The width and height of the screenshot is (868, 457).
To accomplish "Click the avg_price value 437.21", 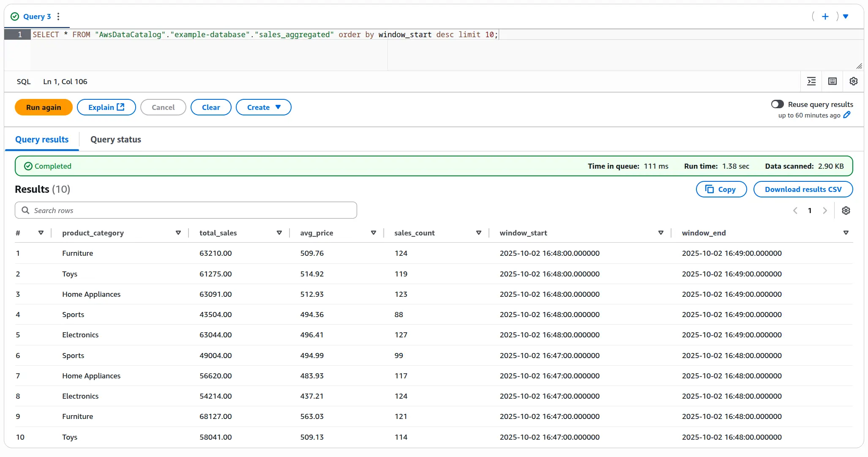I will (x=312, y=396).
